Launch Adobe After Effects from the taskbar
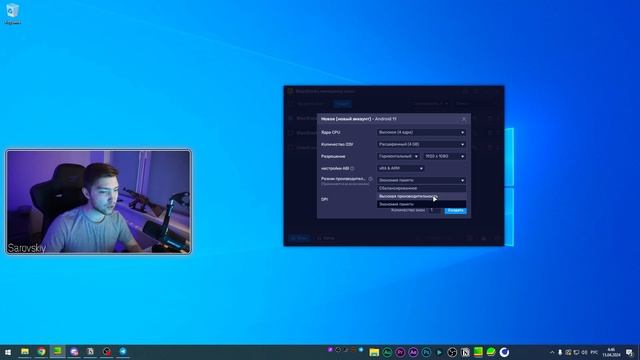The height and width of the screenshot is (360, 640). click(x=413, y=352)
